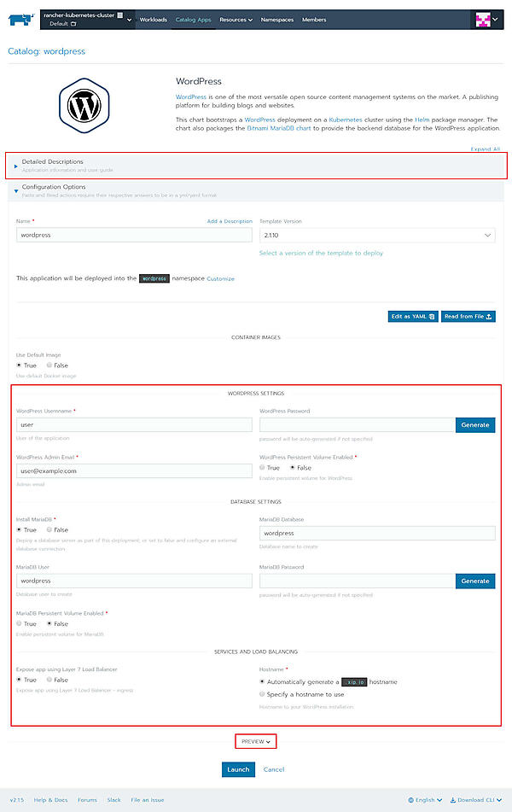Screen dimensions: 512x812
Task: Click Customize namespace link
Action: point(220,278)
